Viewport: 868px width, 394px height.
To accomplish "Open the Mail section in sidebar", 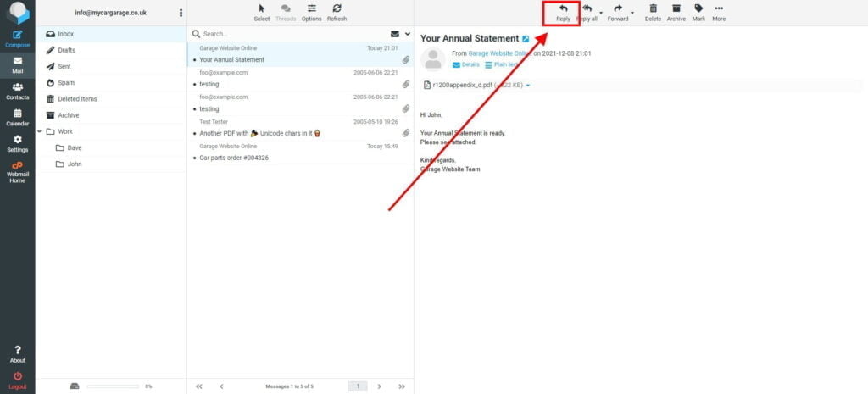I will click(17, 66).
